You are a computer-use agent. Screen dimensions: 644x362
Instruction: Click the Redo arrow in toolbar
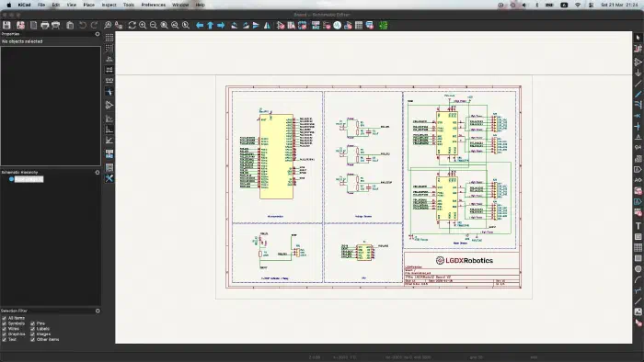tap(94, 26)
